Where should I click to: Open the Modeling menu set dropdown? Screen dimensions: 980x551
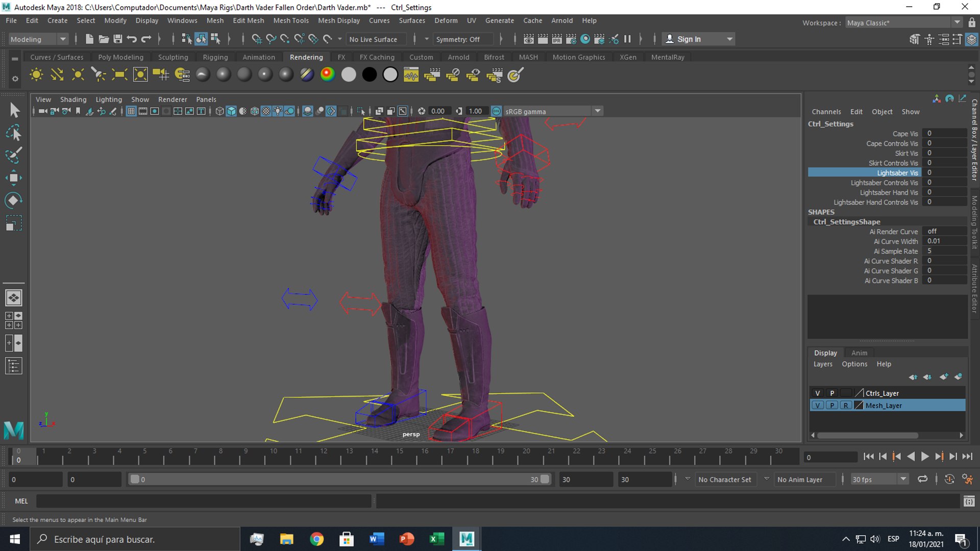[x=38, y=39]
